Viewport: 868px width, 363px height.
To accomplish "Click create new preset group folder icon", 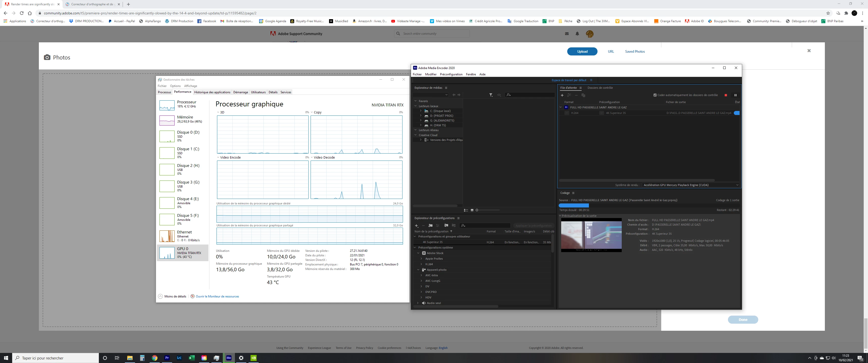I will [x=430, y=226].
